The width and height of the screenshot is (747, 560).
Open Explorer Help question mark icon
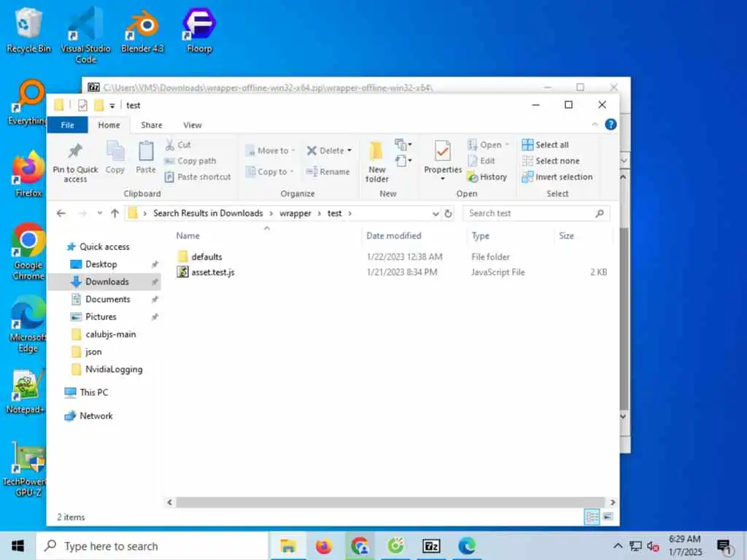(611, 125)
